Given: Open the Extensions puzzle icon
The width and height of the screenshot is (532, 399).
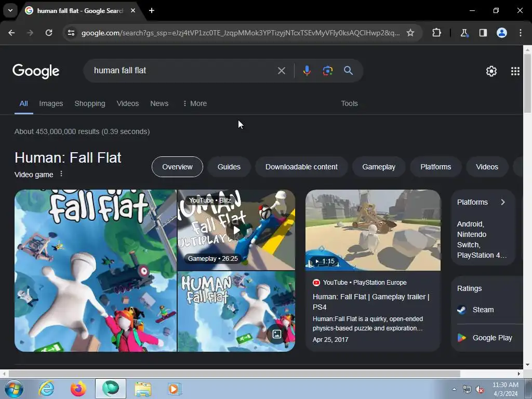Looking at the screenshot, I should click(x=436, y=33).
